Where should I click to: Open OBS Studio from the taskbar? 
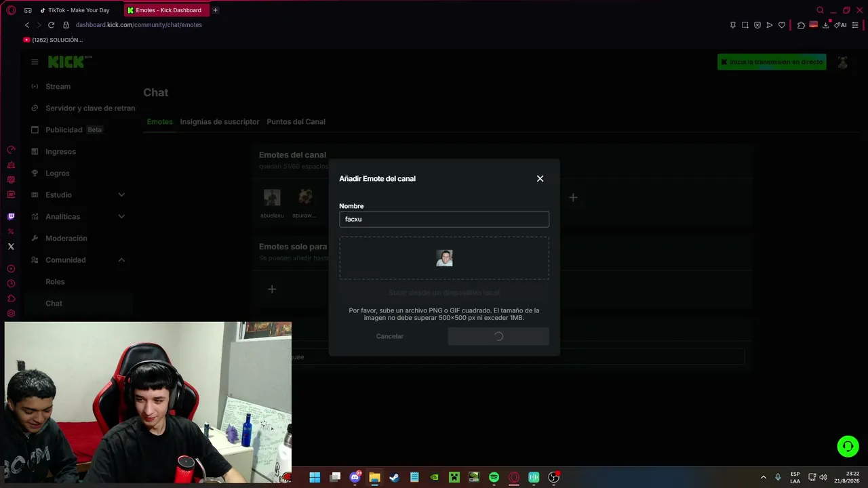[554, 477]
